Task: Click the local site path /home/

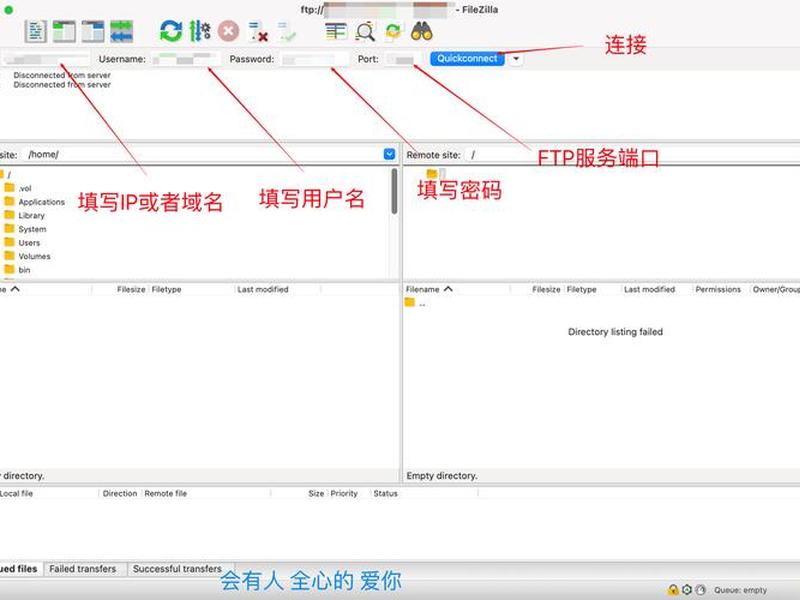Action: 43,155
